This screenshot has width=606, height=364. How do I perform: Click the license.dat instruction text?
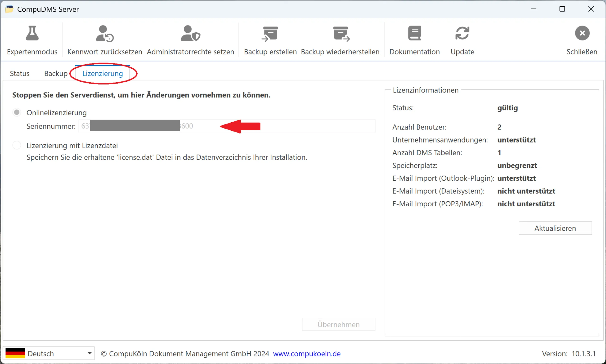click(x=167, y=157)
